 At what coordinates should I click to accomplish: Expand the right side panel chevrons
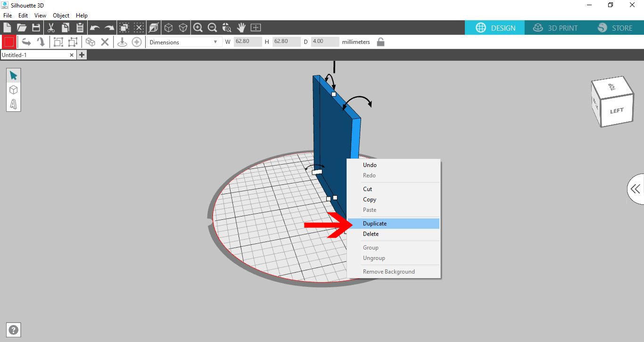pos(636,189)
